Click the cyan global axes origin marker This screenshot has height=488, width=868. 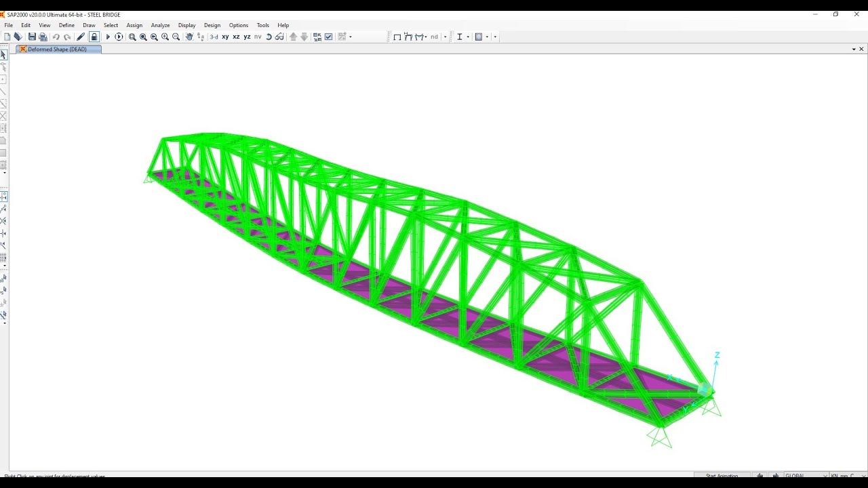click(705, 389)
